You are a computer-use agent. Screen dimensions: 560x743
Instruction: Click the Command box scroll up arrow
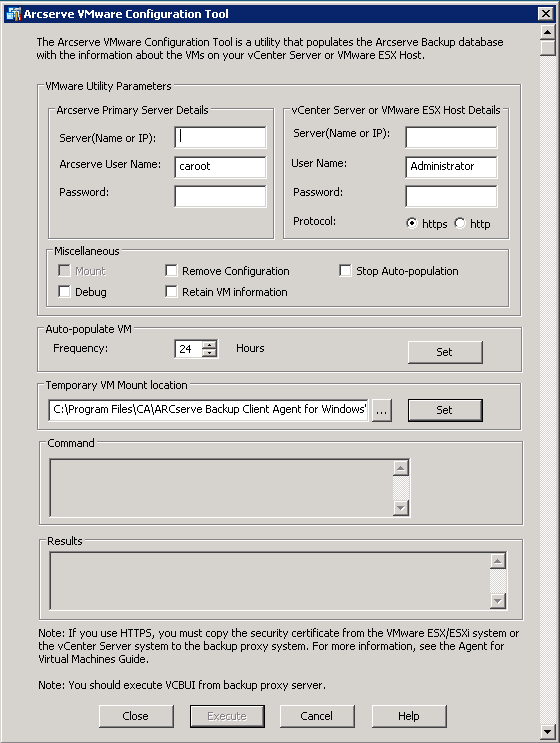[401, 468]
